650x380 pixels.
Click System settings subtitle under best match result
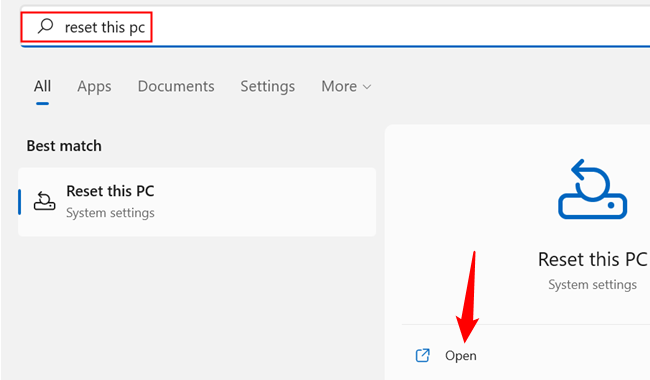110,213
